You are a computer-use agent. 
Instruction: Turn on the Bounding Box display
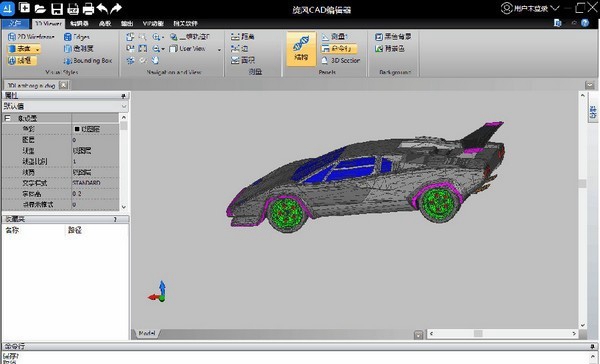(x=88, y=60)
